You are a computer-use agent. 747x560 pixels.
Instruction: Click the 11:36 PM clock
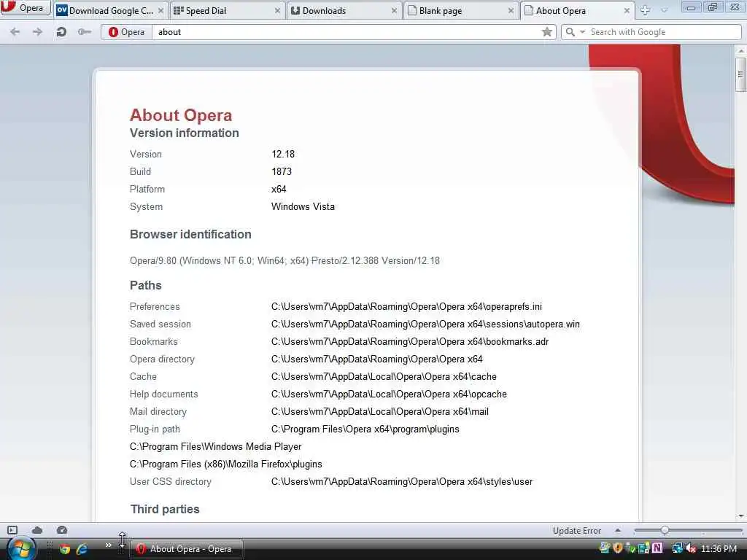(x=719, y=548)
